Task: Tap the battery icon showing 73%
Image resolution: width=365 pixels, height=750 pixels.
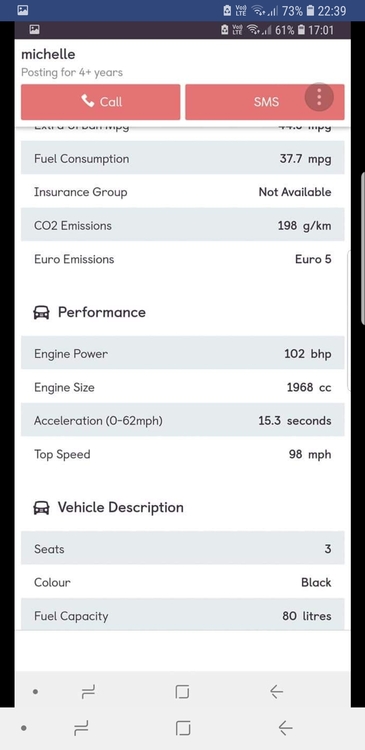Action: pos(310,10)
